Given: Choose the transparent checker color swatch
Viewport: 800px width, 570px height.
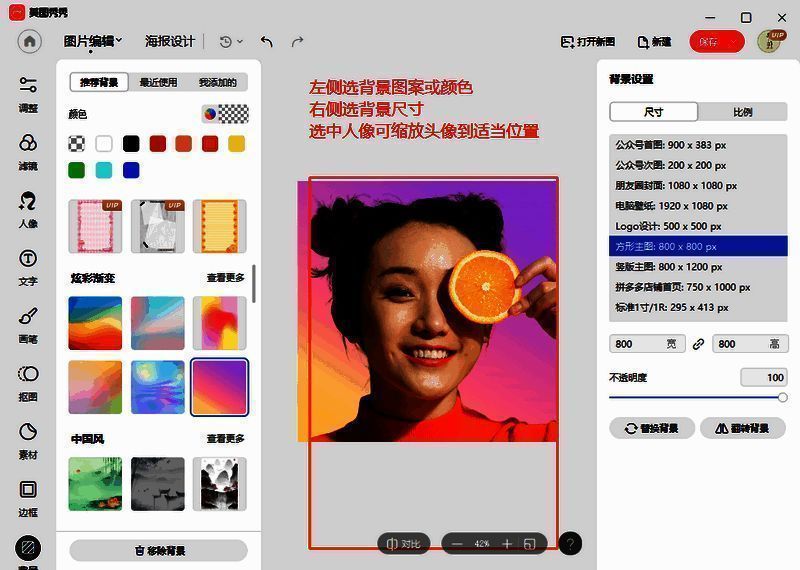Looking at the screenshot, I should (77, 143).
